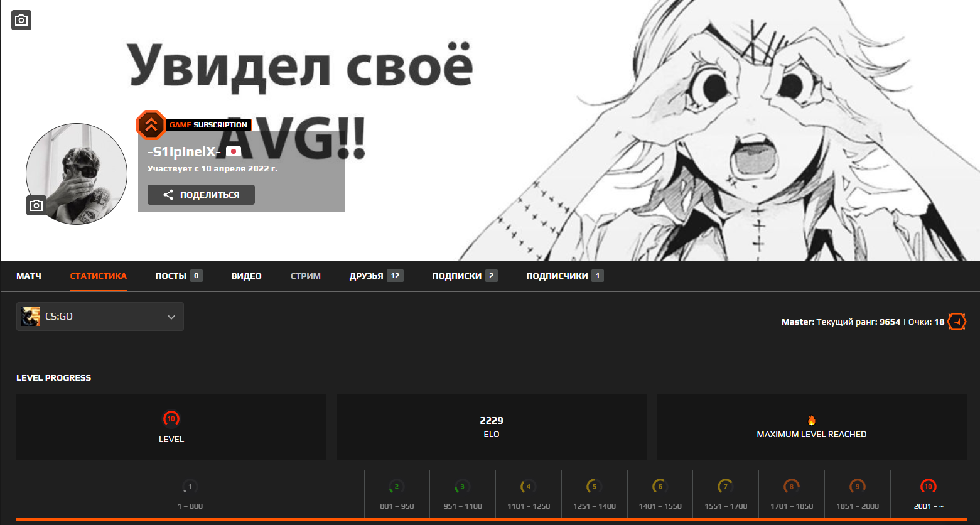The image size is (980, 525).
Task: Click the CS:GO game thumbnail icon
Action: (x=31, y=317)
